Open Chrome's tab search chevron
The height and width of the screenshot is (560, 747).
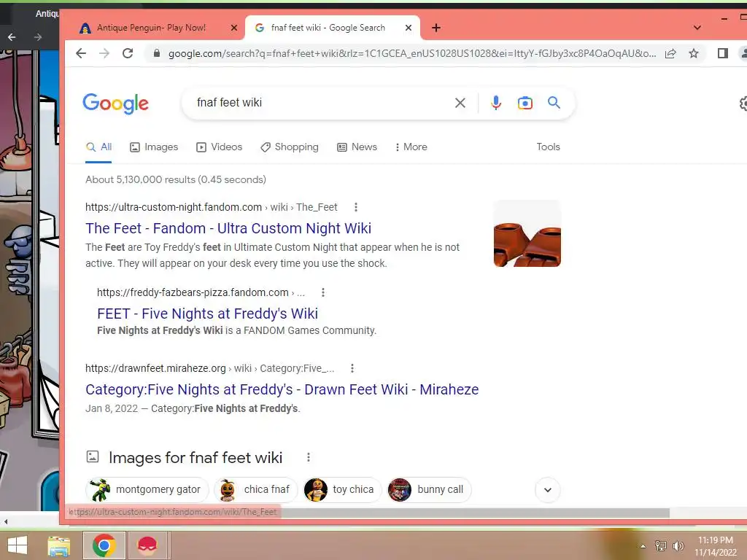tap(697, 28)
